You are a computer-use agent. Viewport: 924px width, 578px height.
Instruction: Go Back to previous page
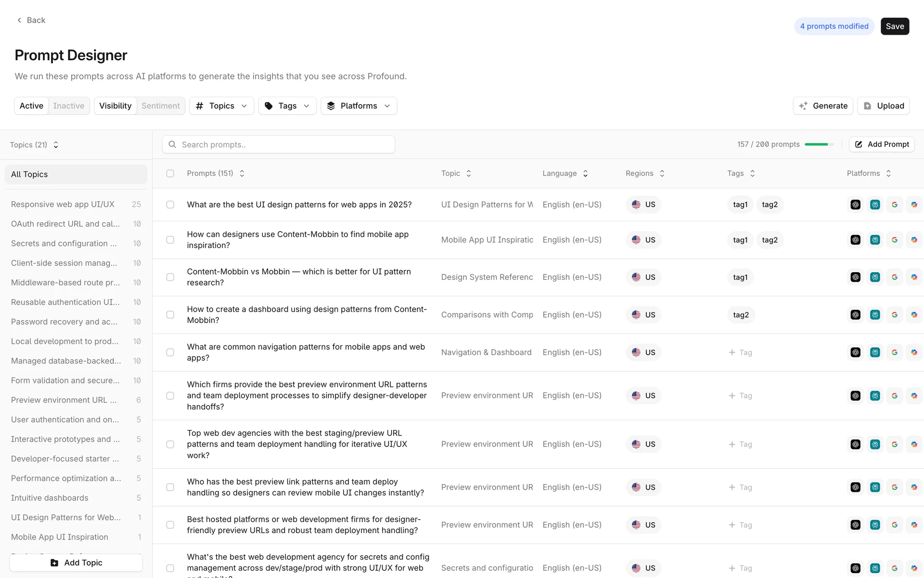[x=31, y=20]
